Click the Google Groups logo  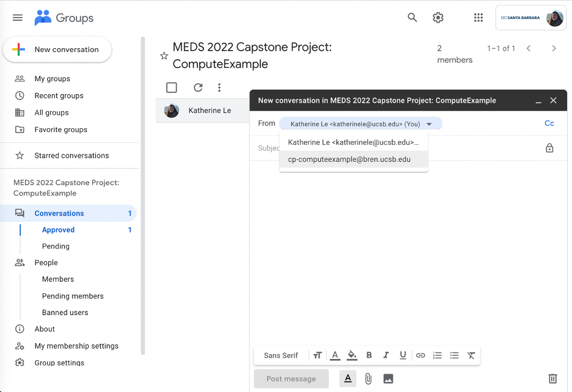[64, 18]
